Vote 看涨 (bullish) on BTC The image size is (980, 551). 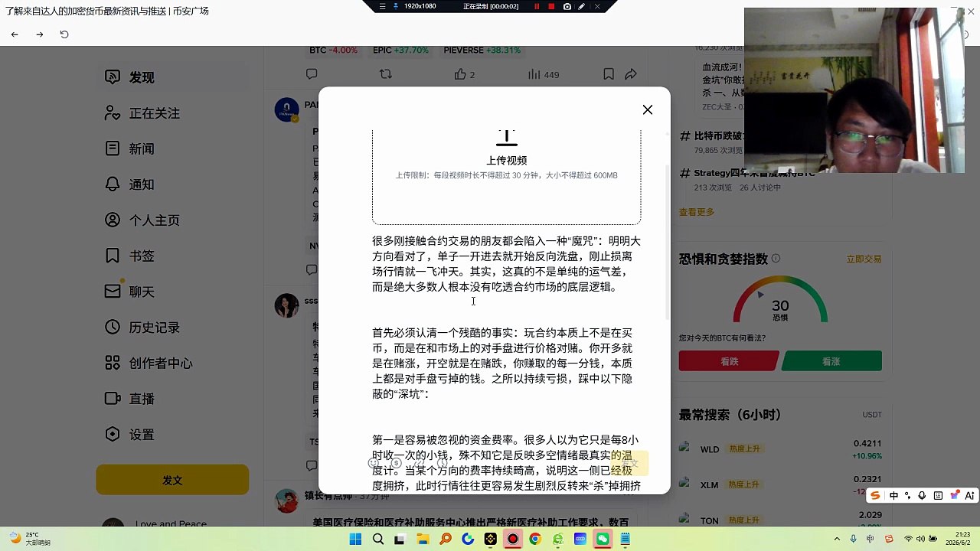(831, 361)
